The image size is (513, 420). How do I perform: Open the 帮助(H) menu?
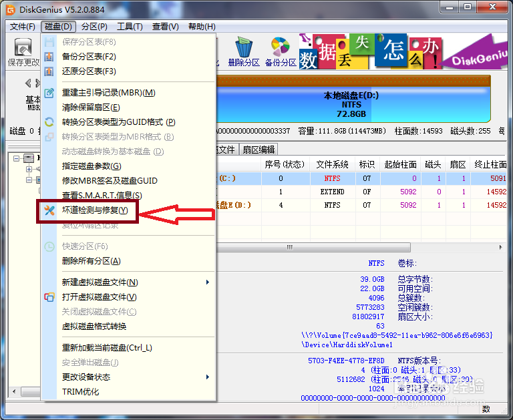202,27
